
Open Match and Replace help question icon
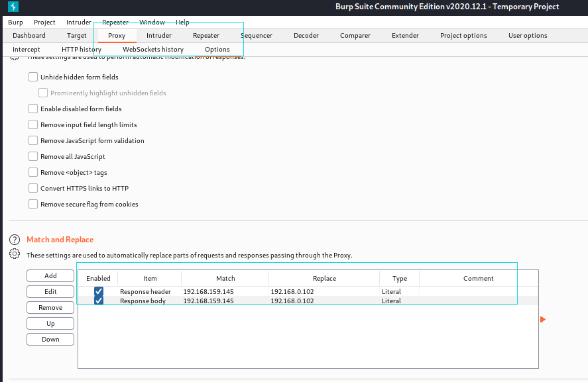click(14, 240)
